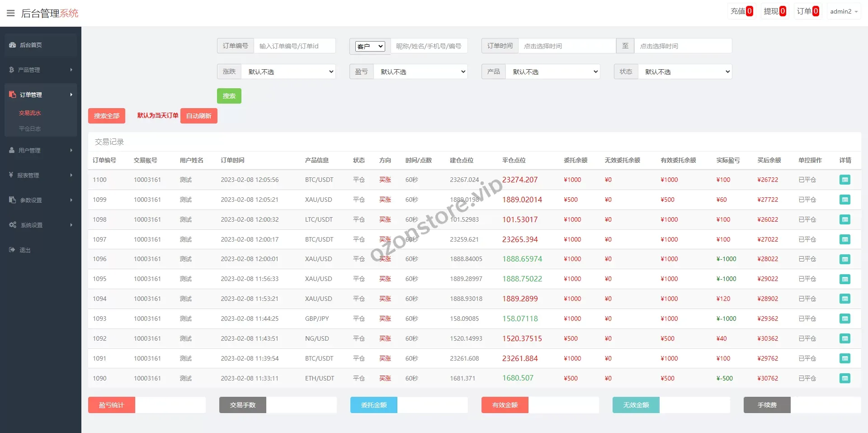Click the 搜索全部 button
868x433 pixels.
[106, 116]
